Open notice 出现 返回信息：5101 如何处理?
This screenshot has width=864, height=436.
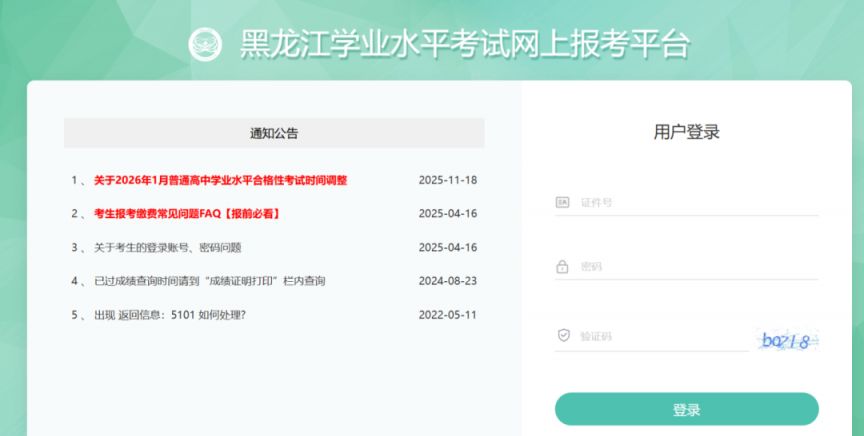[x=170, y=315]
